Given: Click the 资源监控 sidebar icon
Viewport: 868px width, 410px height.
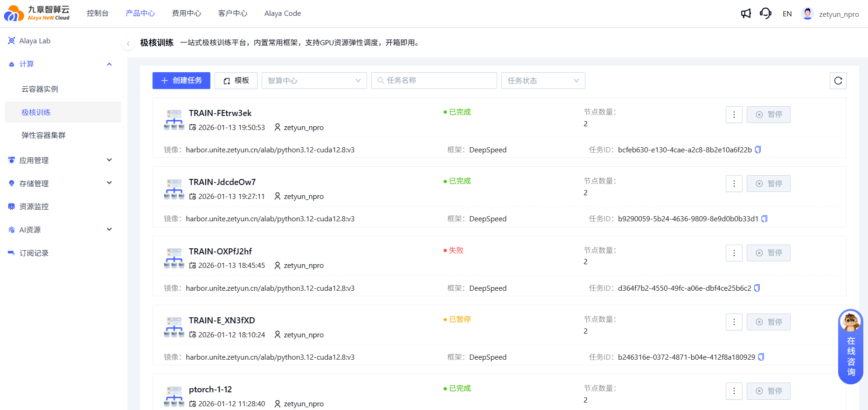Looking at the screenshot, I should (12, 206).
